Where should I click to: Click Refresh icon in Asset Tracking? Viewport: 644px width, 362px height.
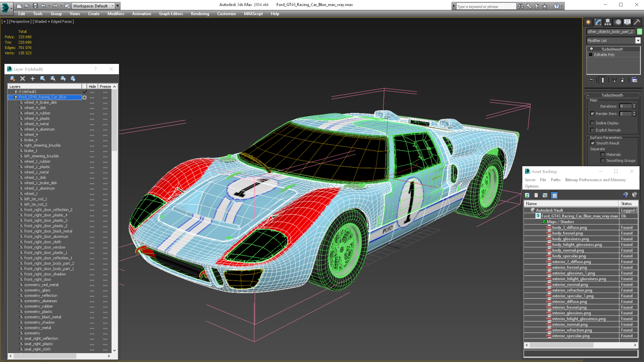tap(527, 195)
